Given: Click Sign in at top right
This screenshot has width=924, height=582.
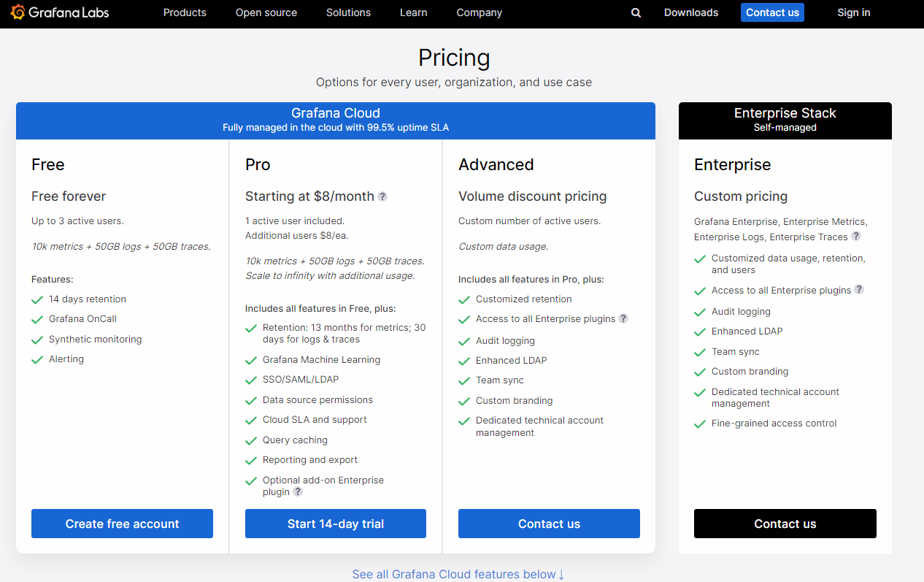Looking at the screenshot, I should tap(853, 12).
